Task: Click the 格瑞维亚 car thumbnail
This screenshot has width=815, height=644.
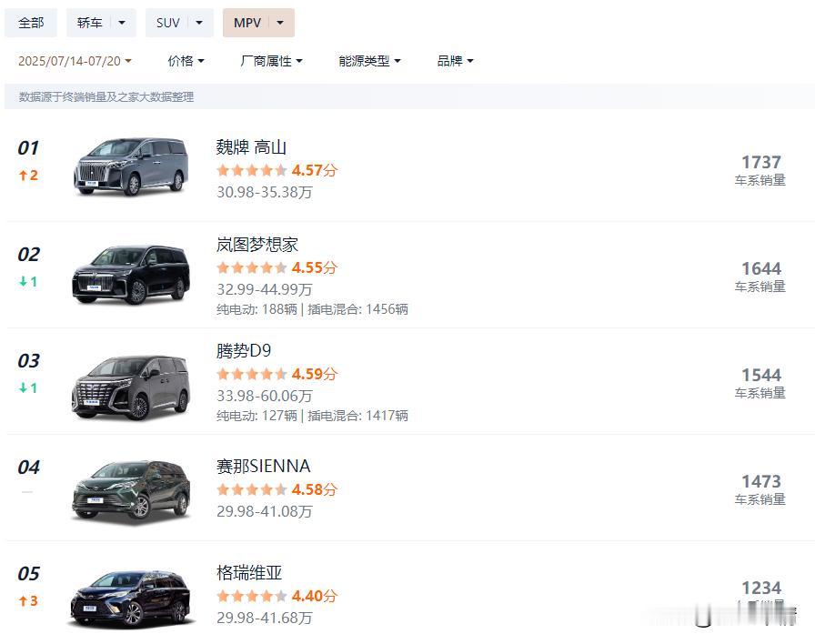Action: [131, 599]
